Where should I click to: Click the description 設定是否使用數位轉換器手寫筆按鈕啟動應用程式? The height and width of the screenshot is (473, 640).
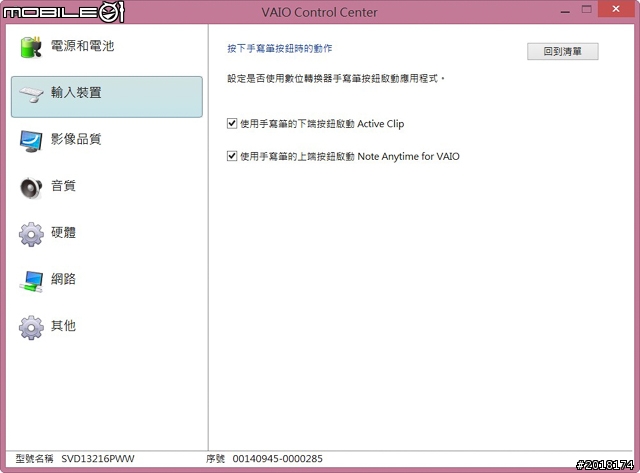[335, 78]
